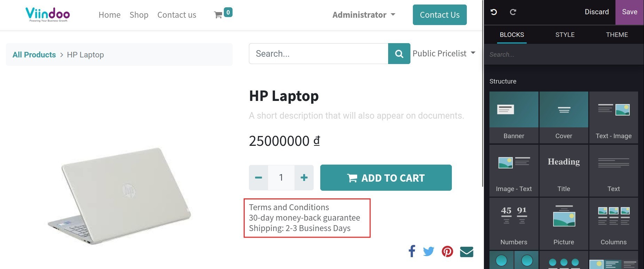Share product on Facebook
The width and height of the screenshot is (644, 269).
[412, 251]
